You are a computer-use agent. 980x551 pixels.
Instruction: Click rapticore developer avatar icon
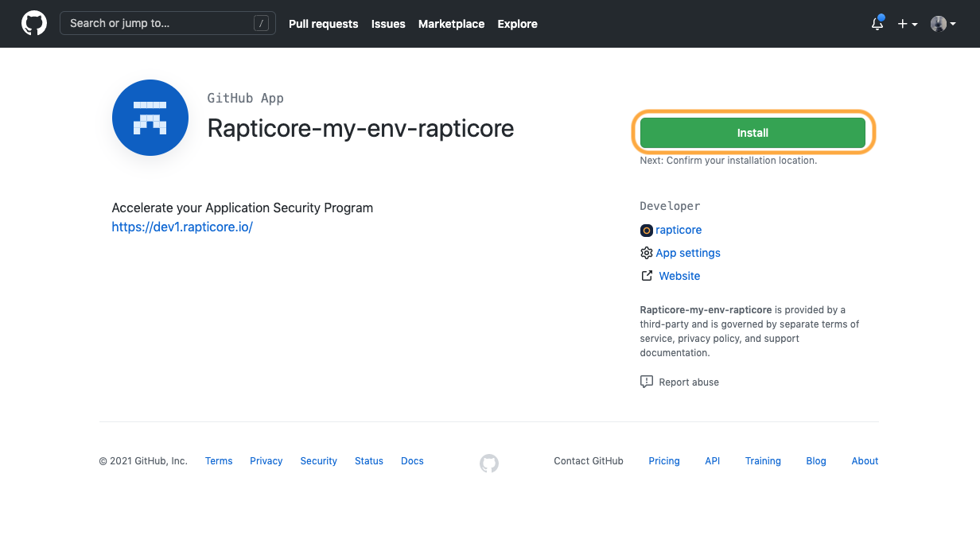point(647,230)
